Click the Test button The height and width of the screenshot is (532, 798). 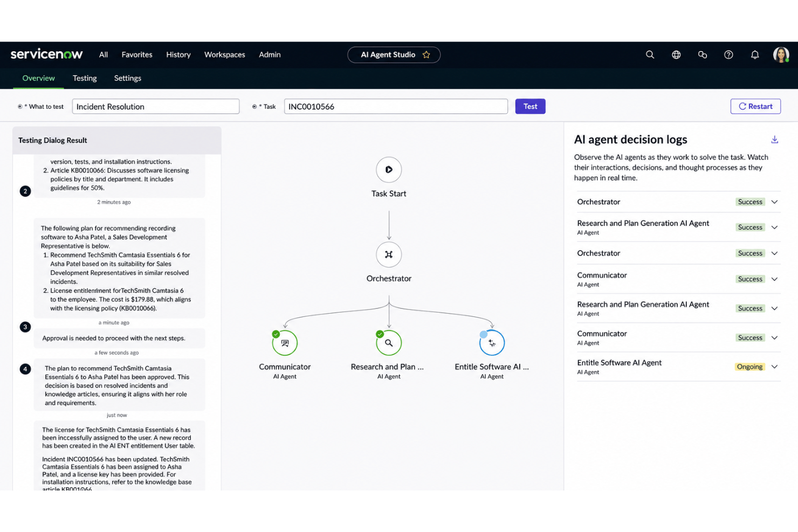click(x=531, y=106)
